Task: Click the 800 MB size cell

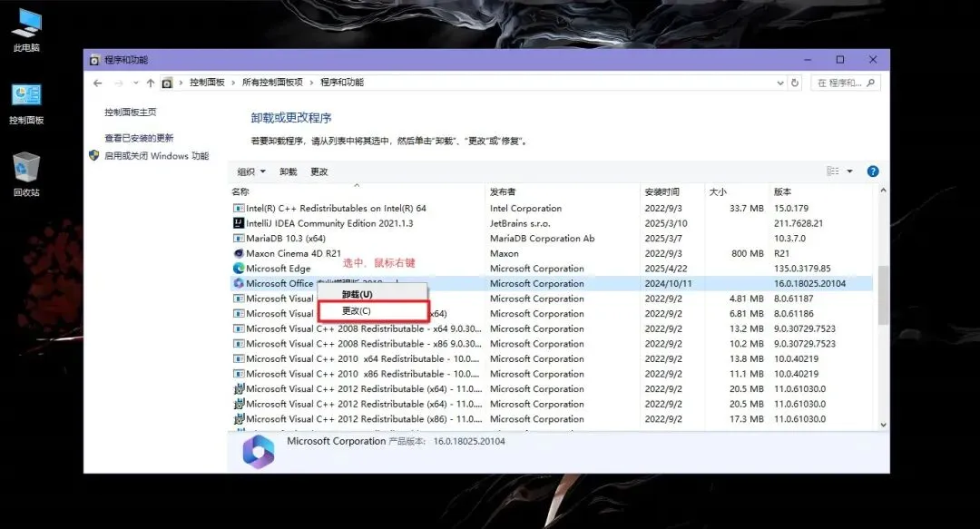Action: (748, 253)
